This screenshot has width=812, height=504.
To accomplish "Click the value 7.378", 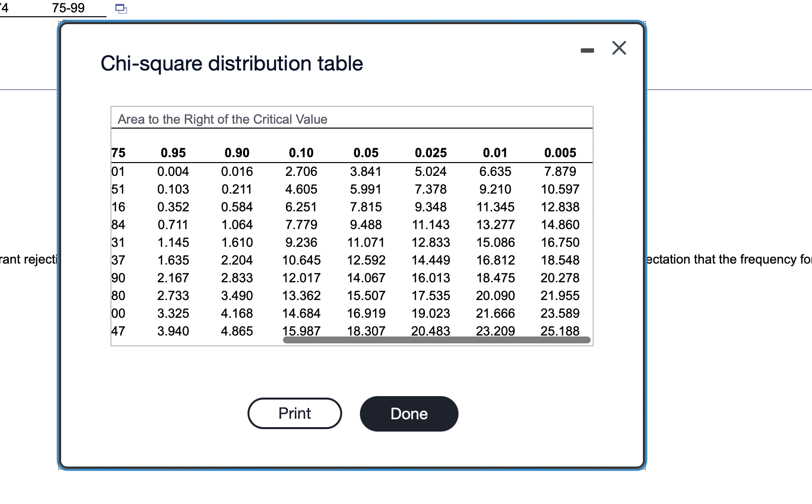I will tap(431, 189).
